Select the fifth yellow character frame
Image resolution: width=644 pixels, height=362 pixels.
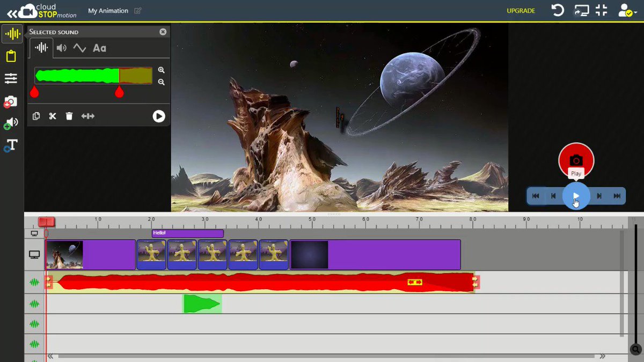274,255
